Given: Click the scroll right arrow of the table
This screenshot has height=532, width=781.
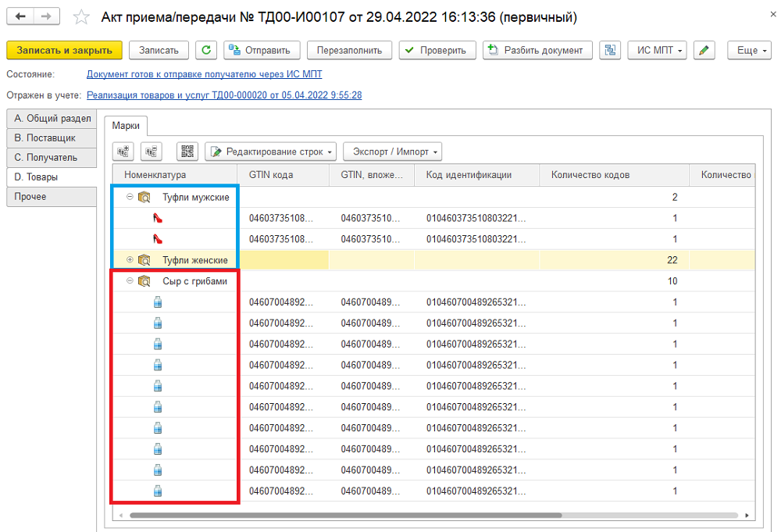Looking at the screenshot, I should coord(747,515).
